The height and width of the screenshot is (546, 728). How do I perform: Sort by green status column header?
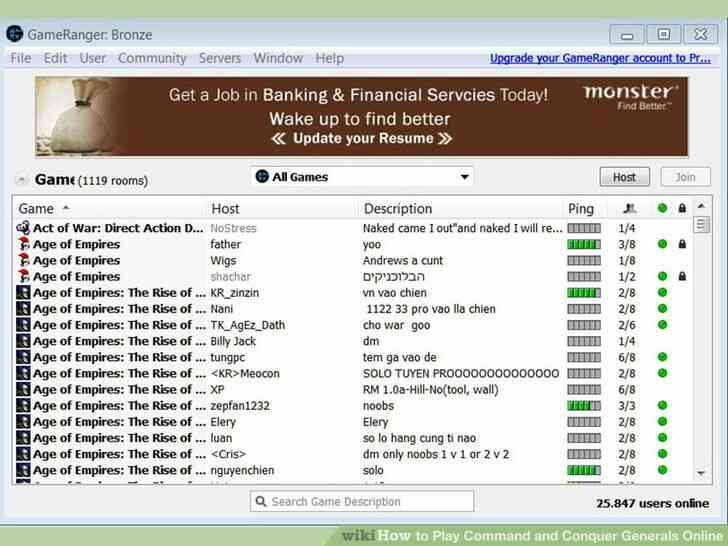pos(663,208)
